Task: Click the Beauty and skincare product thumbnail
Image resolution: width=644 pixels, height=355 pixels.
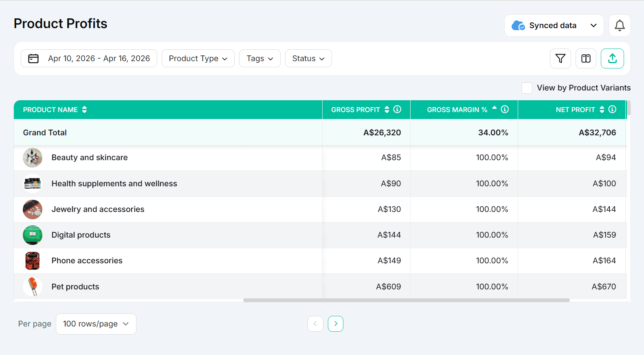Action: point(33,158)
